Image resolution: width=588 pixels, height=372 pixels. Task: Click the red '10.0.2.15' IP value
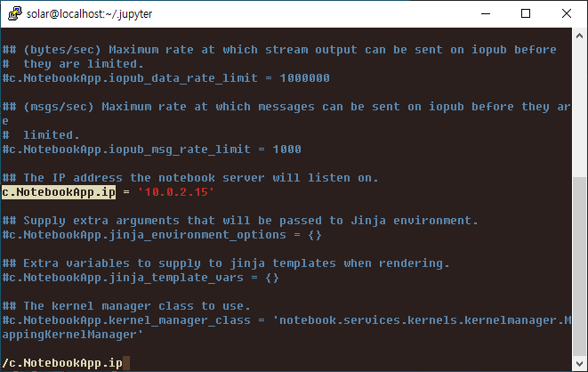(x=176, y=192)
